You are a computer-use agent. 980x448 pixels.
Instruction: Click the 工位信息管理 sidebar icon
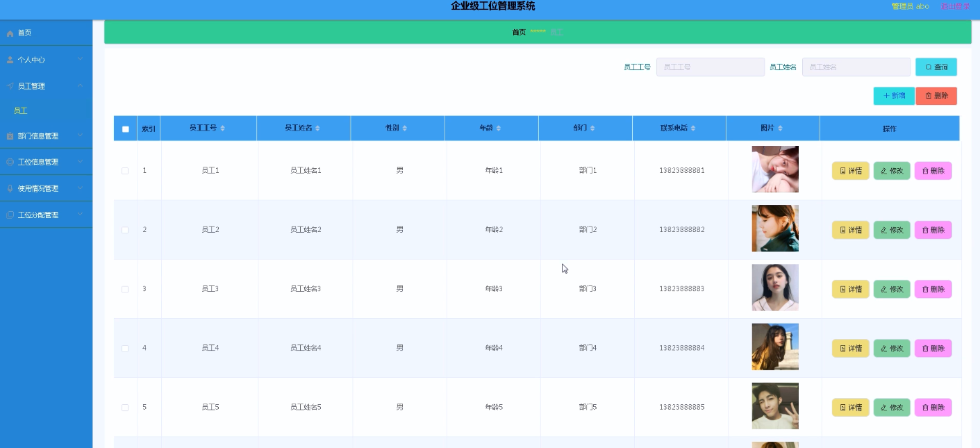click(9, 161)
